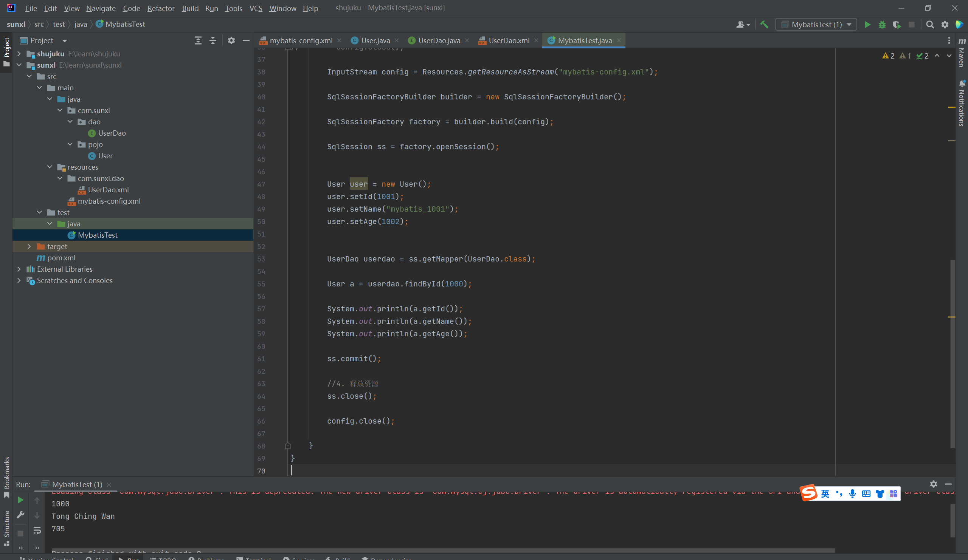Image resolution: width=968 pixels, height=560 pixels.
Task: Toggle soft-wrap in Run console
Action: coord(37,530)
